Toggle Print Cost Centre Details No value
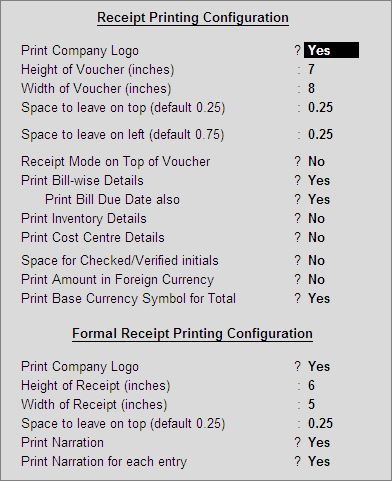Image resolution: width=392 pixels, height=481 pixels. [316, 238]
